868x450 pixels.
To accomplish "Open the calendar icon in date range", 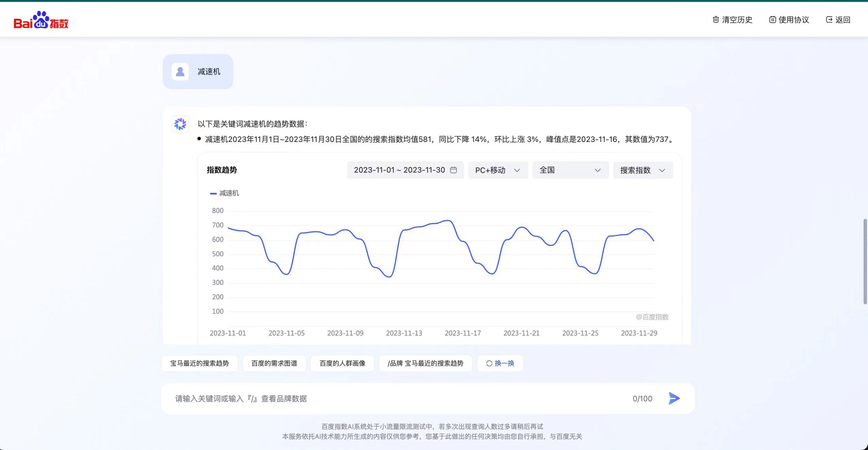I will pos(453,170).
